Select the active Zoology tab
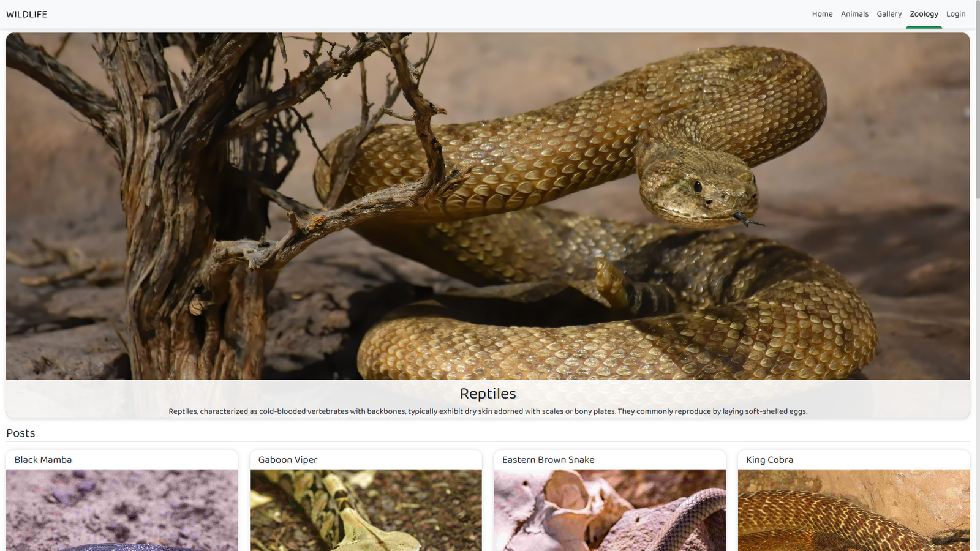Screen dimensions: 980x551 tap(924, 14)
